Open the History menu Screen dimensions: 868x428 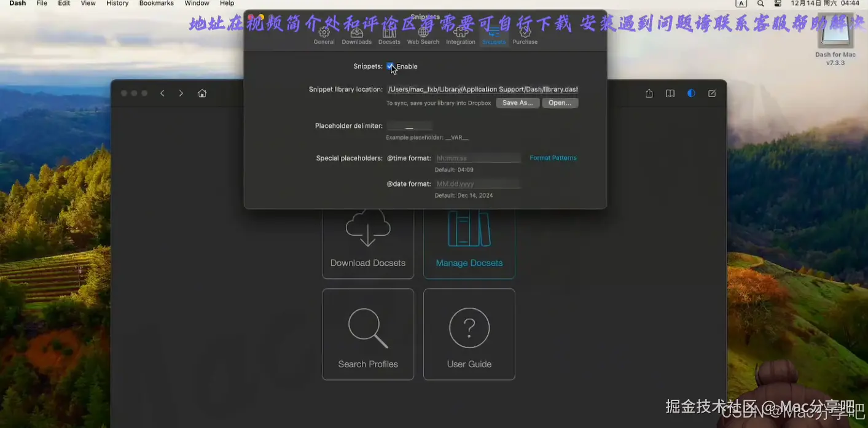[117, 4]
